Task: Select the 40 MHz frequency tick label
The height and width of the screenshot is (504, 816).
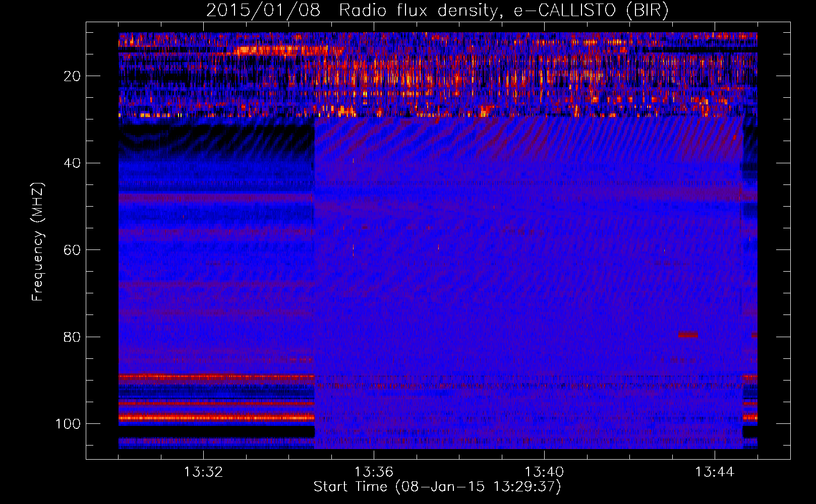Action: tap(72, 163)
